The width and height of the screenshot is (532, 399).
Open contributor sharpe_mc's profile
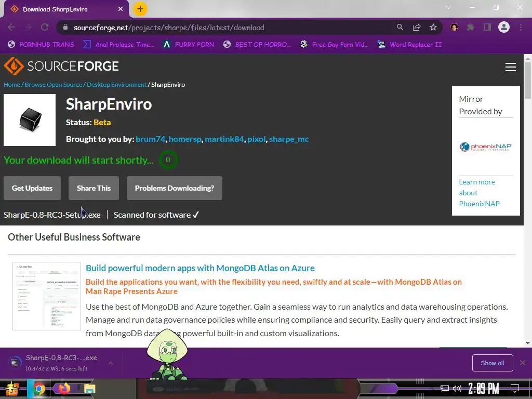click(289, 139)
